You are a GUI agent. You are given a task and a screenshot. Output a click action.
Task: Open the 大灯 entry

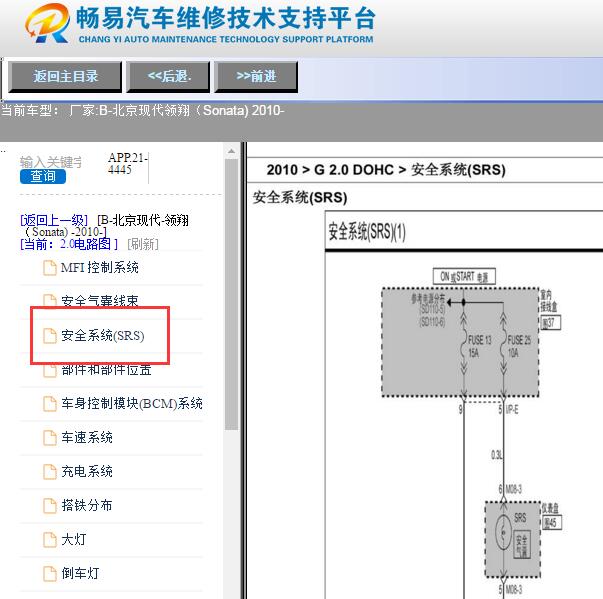click(74, 539)
